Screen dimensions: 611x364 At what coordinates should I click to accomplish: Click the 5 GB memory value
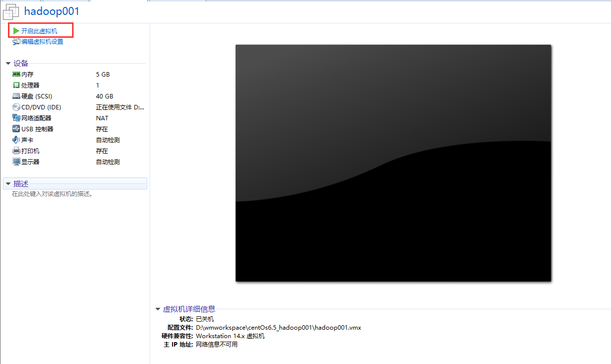tap(103, 74)
